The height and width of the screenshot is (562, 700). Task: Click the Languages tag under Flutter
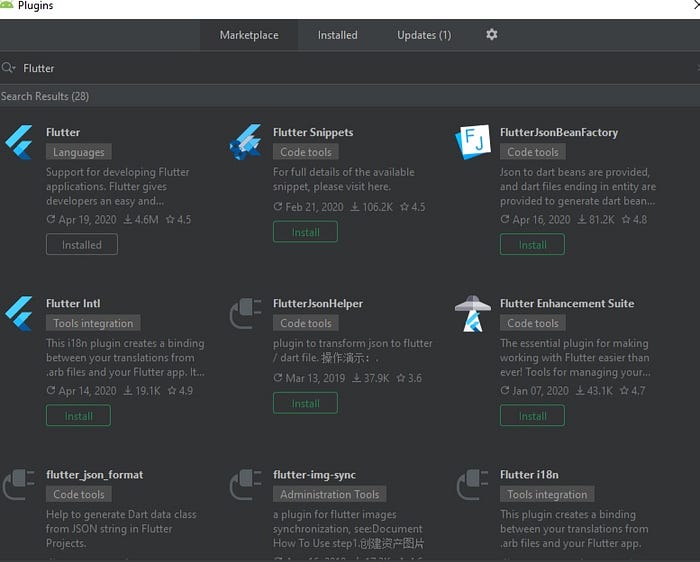click(79, 152)
